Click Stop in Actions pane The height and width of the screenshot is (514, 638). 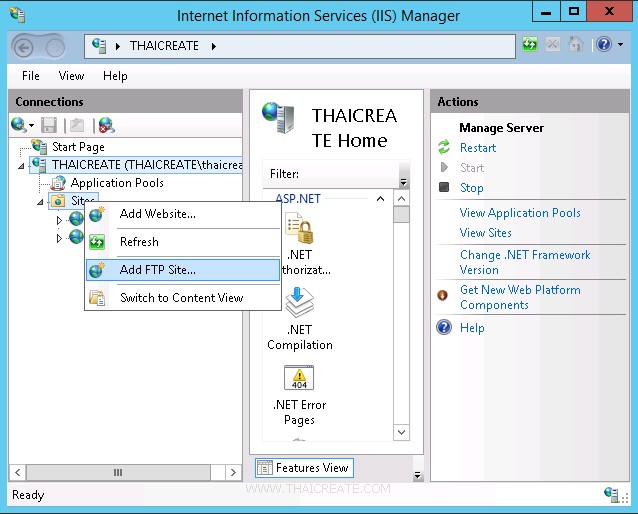472,188
